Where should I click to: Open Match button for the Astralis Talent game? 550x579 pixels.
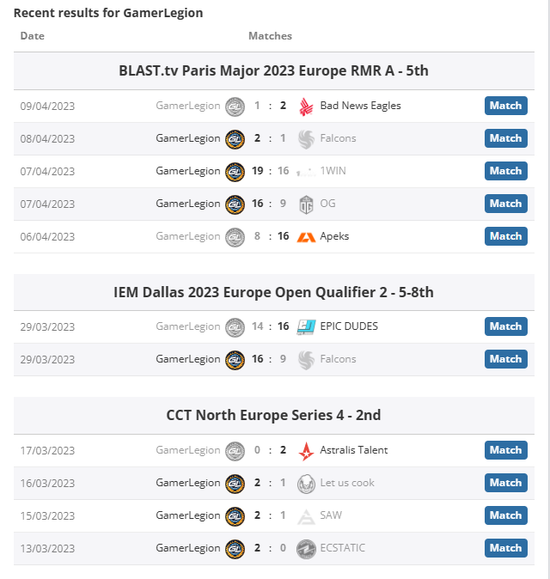click(x=506, y=450)
